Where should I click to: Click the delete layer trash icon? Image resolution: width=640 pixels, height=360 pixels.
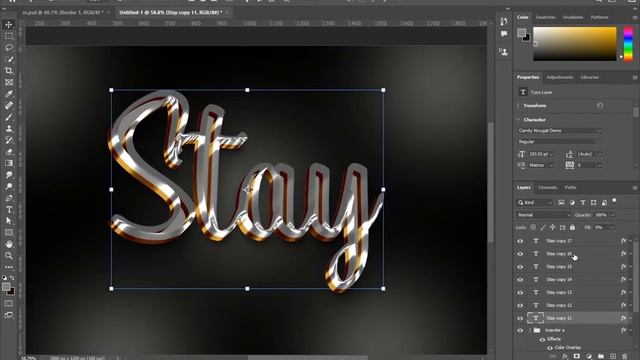(624, 356)
